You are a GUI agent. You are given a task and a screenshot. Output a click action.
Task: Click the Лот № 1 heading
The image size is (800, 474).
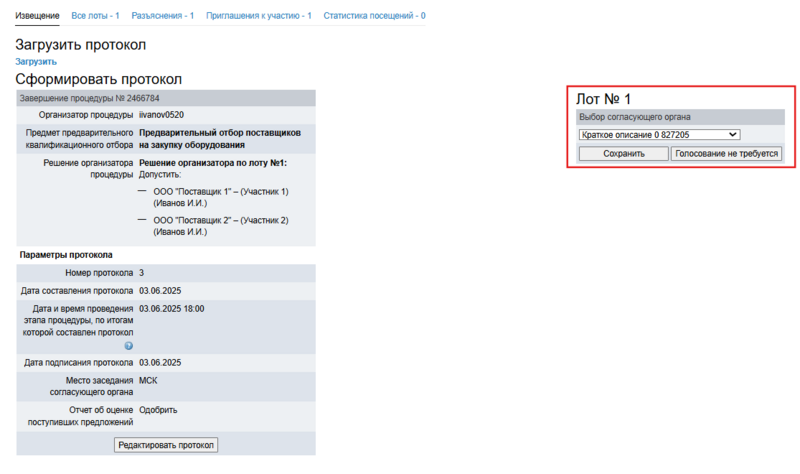pos(604,98)
